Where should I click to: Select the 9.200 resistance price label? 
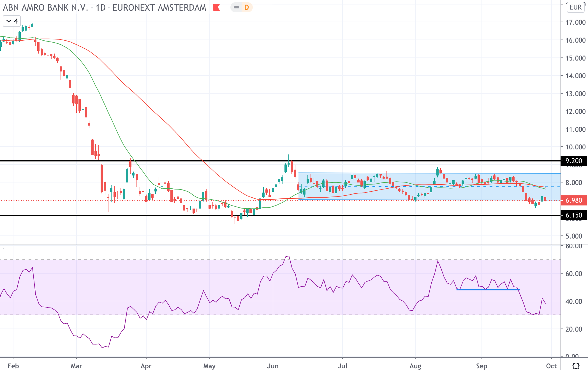pyautogui.click(x=573, y=161)
